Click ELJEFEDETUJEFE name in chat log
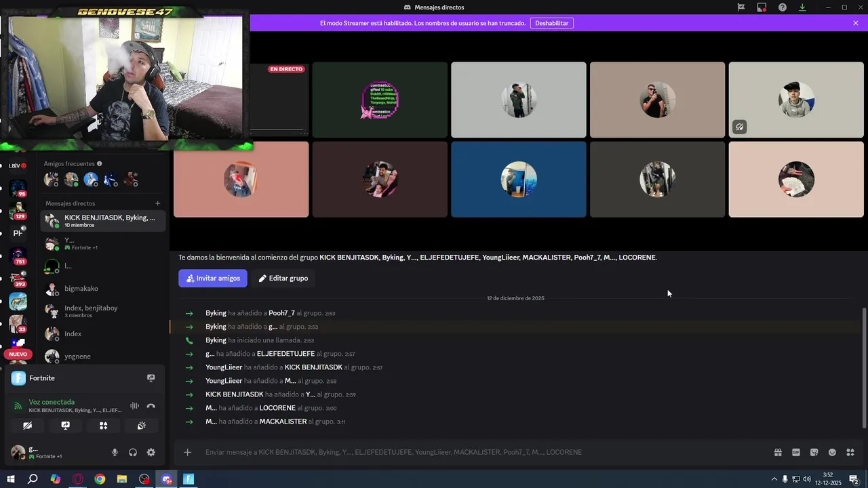Image resolution: width=868 pixels, height=488 pixels. 285,354
